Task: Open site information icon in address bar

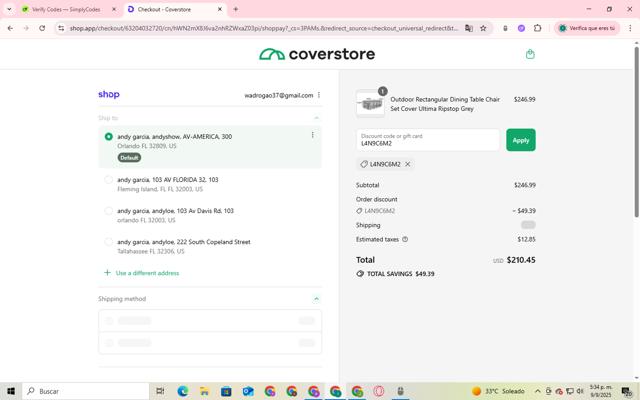Action: (61, 28)
